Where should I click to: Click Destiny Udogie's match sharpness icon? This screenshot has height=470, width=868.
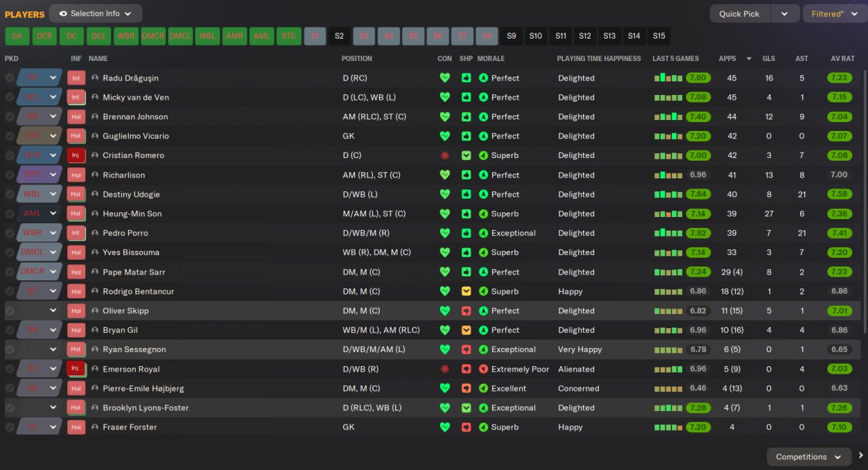tap(466, 194)
